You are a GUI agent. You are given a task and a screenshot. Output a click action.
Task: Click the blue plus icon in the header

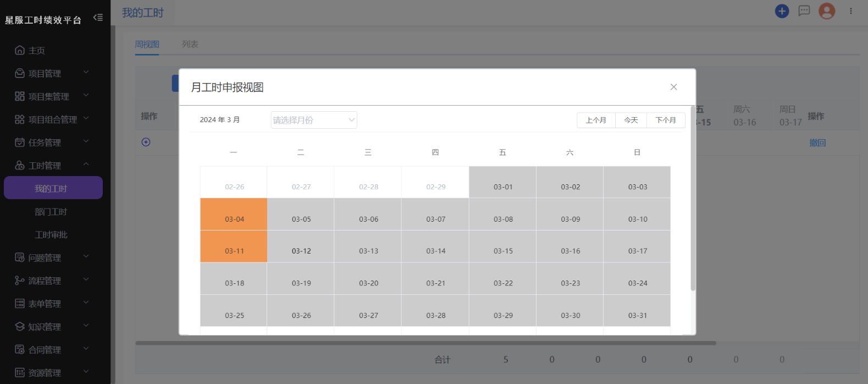pos(782,11)
